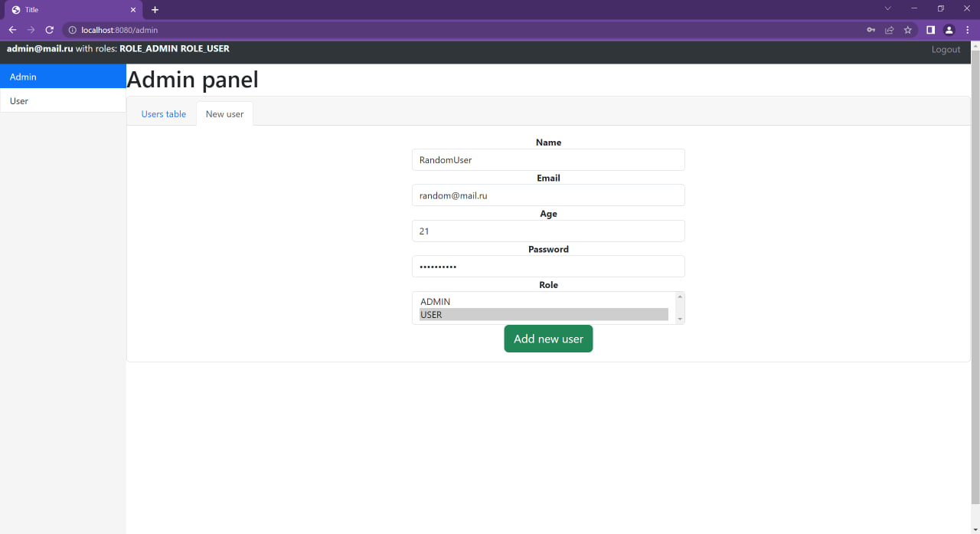Click the browser forward arrow

(31, 30)
